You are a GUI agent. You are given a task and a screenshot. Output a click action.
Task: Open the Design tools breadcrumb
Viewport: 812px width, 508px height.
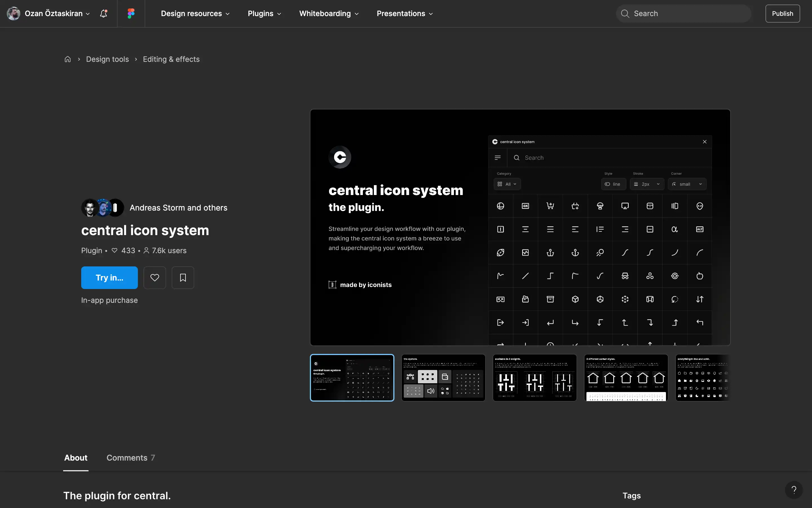[107, 59]
